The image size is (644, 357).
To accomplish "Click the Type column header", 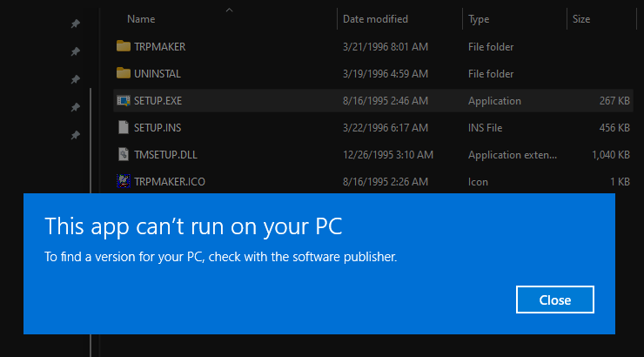I will pos(479,18).
